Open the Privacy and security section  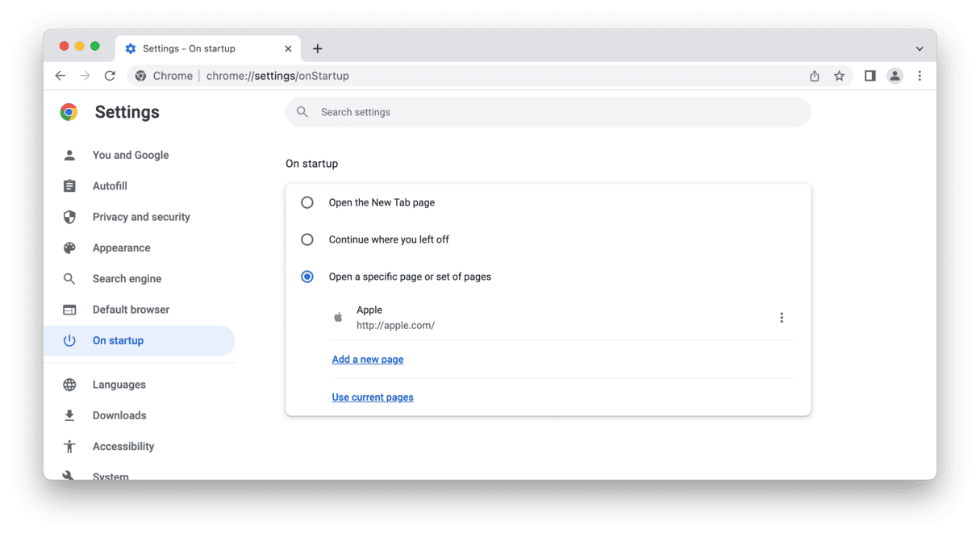click(x=141, y=217)
